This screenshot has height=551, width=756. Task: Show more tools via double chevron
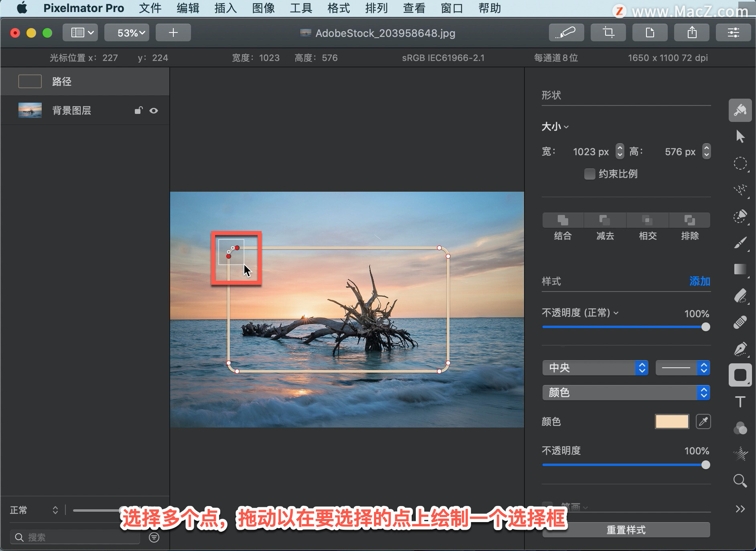point(740,509)
